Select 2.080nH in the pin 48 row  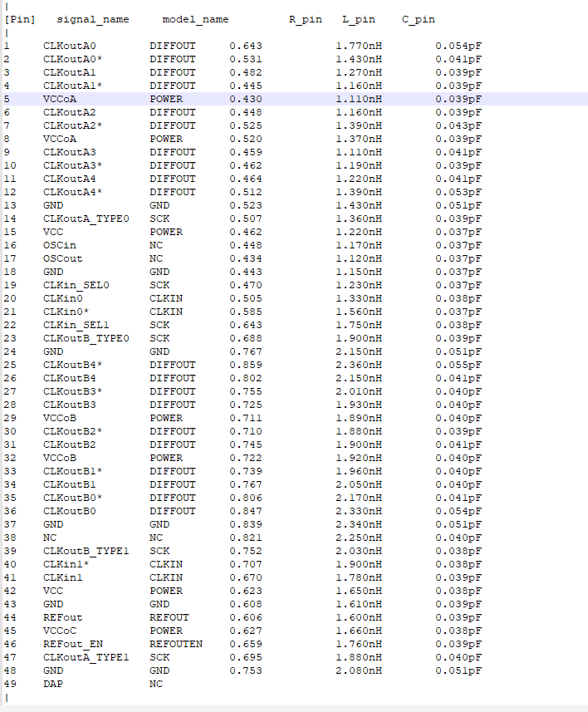click(359, 670)
